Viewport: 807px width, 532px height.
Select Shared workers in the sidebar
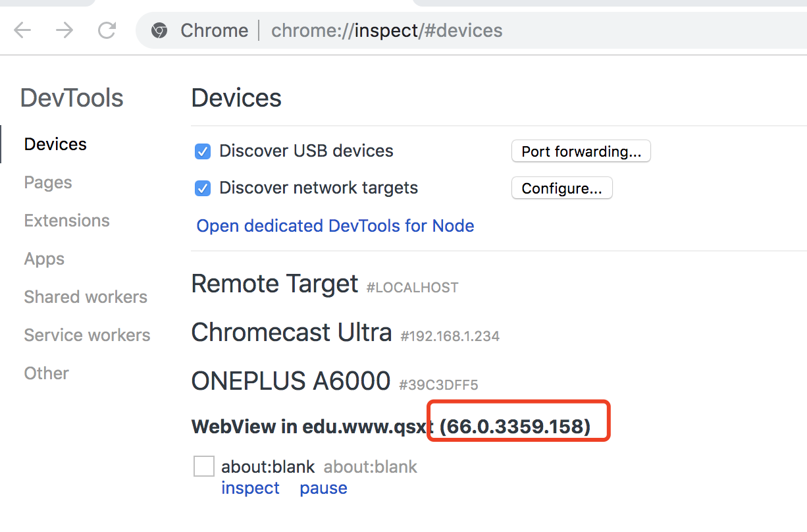tap(85, 297)
